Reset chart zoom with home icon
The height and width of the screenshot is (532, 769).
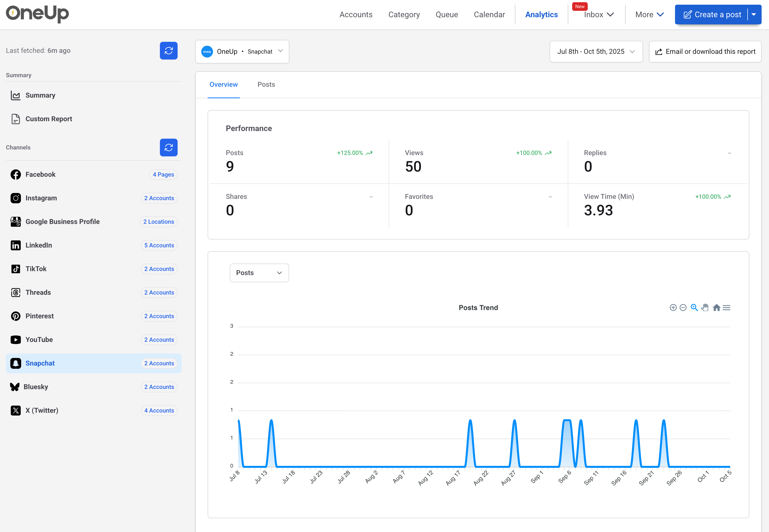pyautogui.click(x=716, y=308)
